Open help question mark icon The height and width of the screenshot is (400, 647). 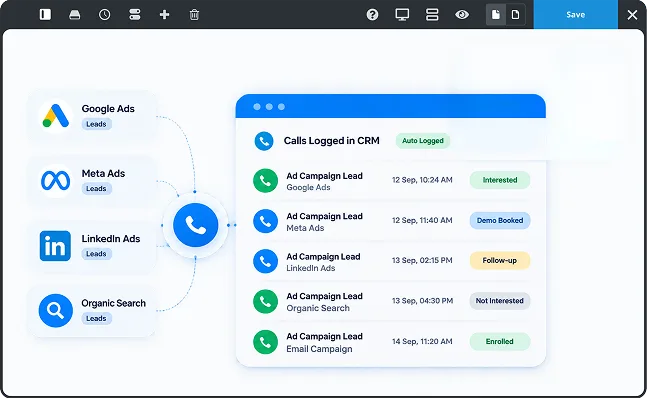click(372, 14)
